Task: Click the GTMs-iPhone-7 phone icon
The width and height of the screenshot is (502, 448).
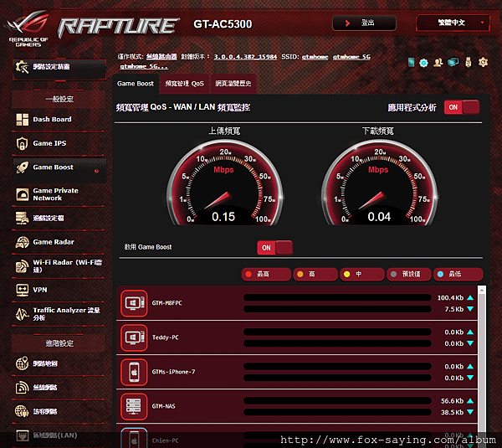Action: coord(134,372)
